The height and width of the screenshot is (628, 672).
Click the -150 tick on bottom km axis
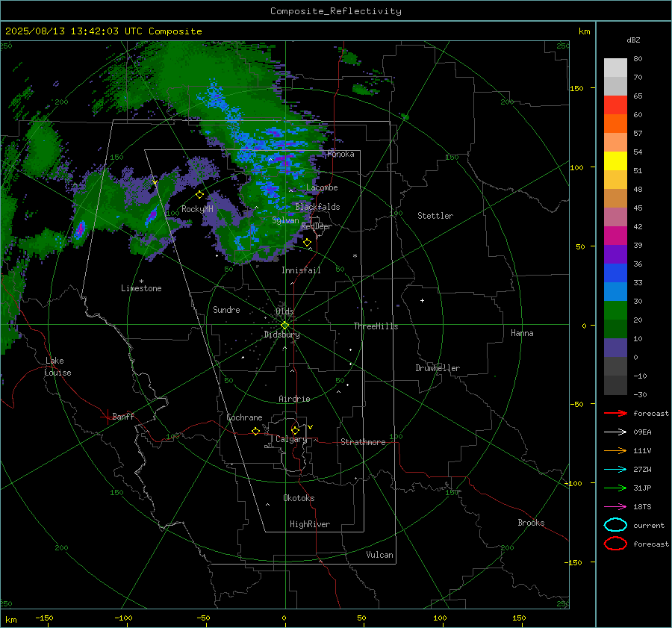click(x=44, y=618)
